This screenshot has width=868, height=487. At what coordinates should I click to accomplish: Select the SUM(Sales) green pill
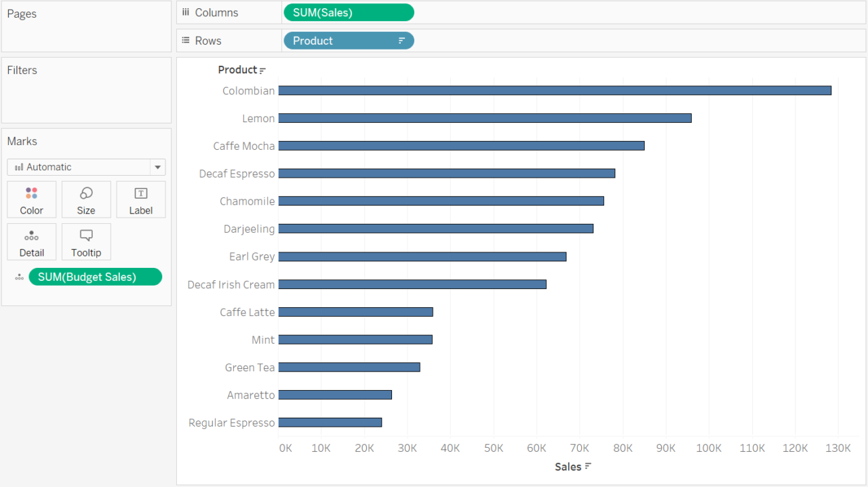(349, 12)
